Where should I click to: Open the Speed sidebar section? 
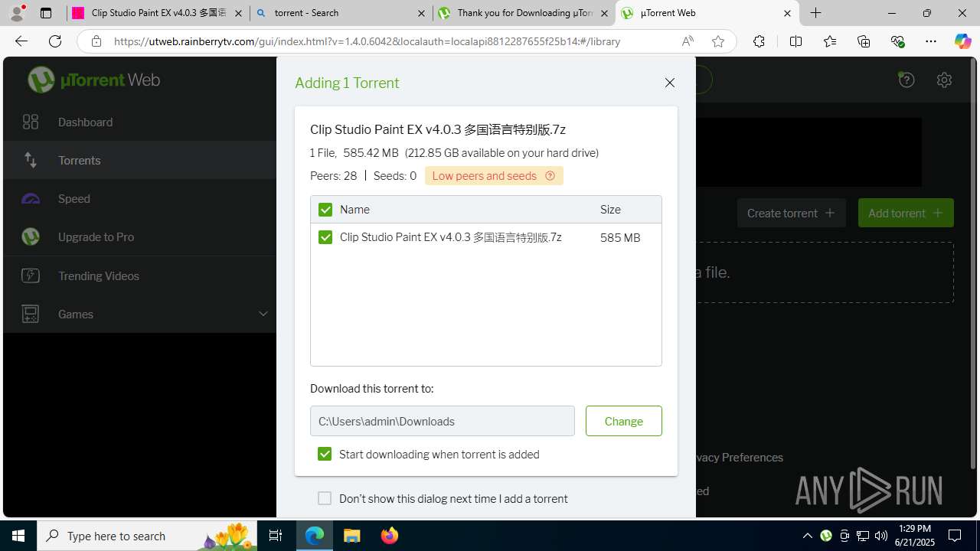tap(139, 198)
